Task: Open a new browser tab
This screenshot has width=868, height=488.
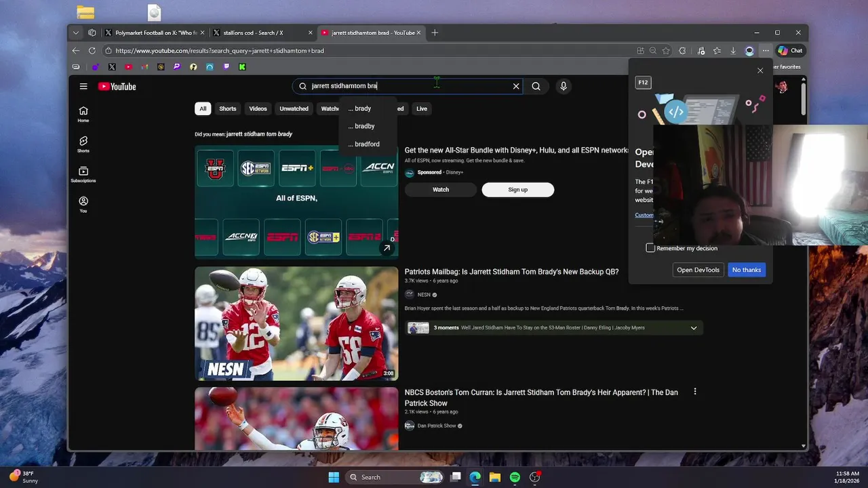Action: click(x=435, y=33)
